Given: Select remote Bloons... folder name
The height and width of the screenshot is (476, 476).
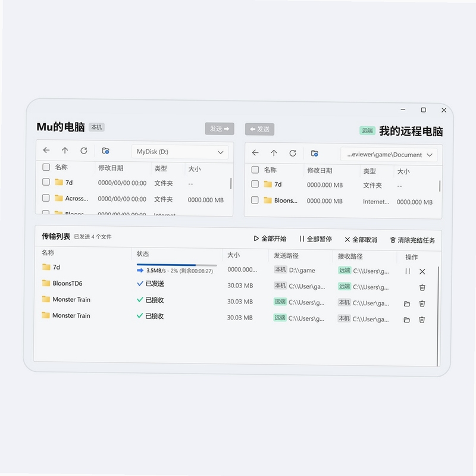Looking at the screenshot, I should pyautogui.click(x=286, y=201).
